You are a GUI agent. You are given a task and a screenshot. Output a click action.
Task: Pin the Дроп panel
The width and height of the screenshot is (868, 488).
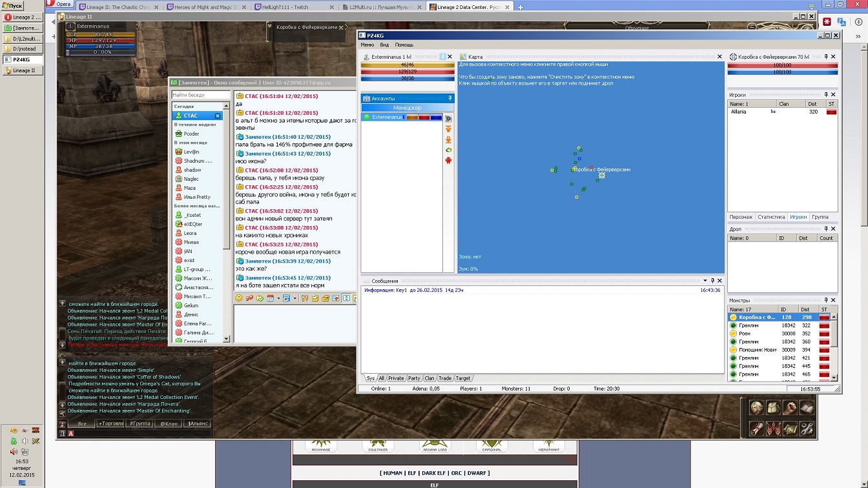(826, 229)
